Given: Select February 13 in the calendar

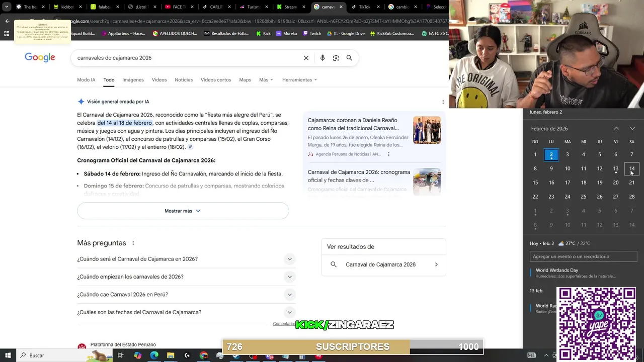Looking at the screenshot, I should pyautogui.click(x=616, y=168).
